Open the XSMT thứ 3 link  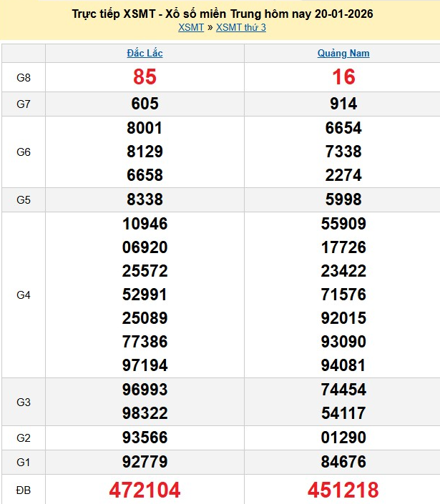point(240,28)
